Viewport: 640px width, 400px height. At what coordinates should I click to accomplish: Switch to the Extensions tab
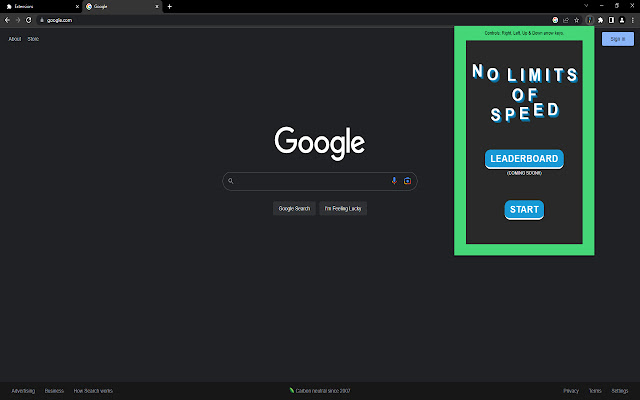click(x=42, y=7)
